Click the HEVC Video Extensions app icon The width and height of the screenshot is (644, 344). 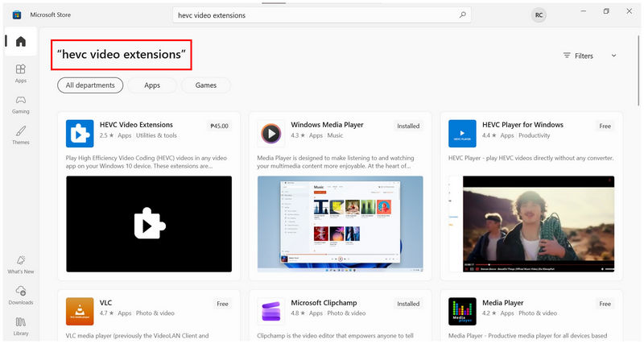(x=80, y=134)
